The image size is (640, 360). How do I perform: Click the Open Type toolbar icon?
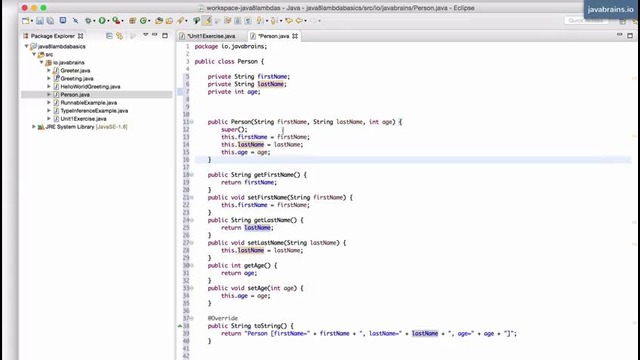(x=159, y=20)
